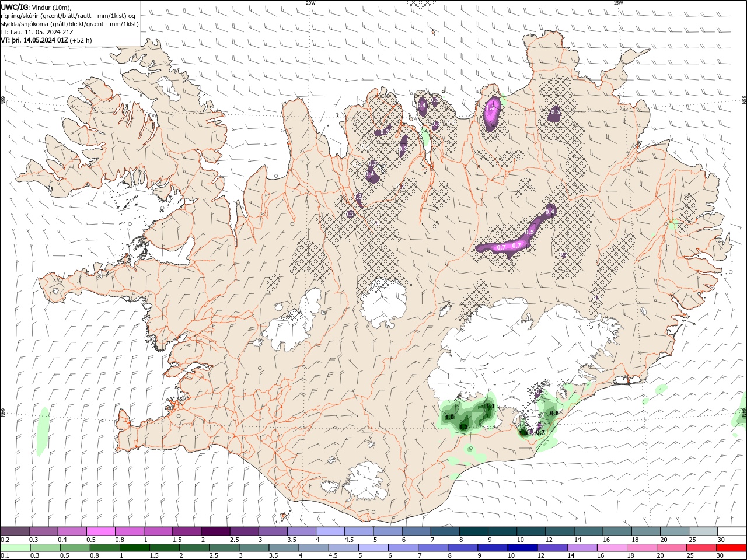Click the '15W' longitude label
The image size is (747, 560).
coord(618,2)
